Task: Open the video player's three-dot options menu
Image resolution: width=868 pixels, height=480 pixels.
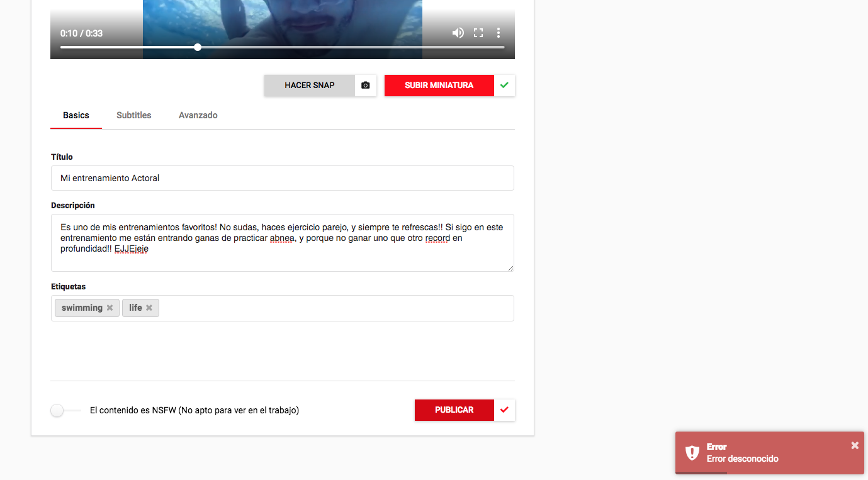Action: coord(499,33)
